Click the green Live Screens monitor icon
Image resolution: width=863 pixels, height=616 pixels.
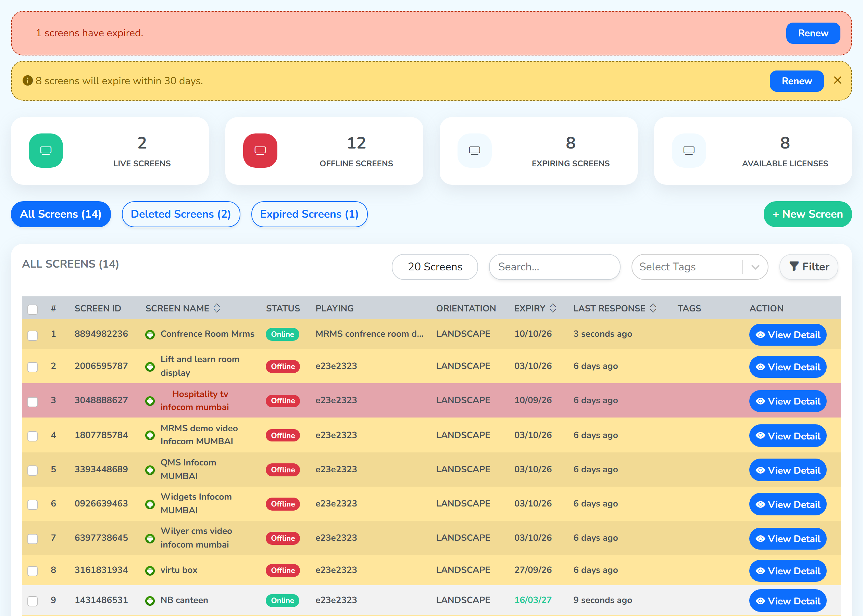coord(46,151)
